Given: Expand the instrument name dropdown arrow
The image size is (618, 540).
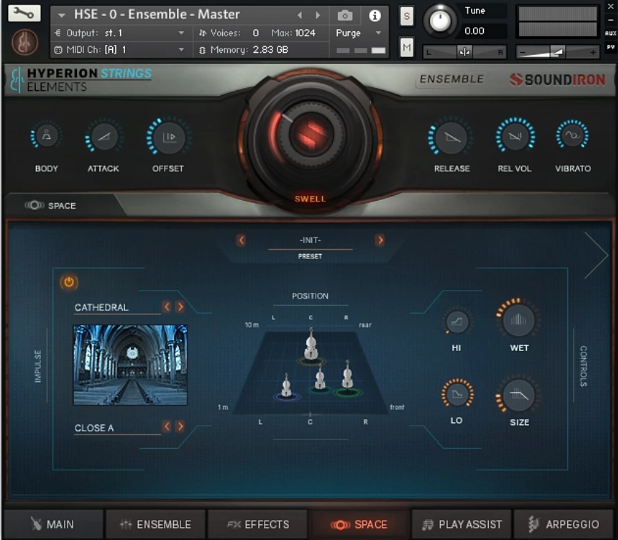Looking at the screenshot, I should 61,16.
